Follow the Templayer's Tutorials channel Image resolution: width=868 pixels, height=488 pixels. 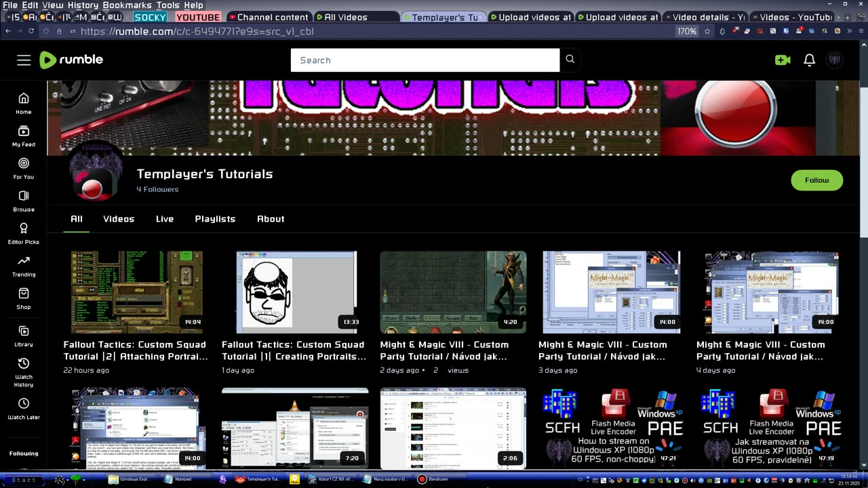[817, 180]
